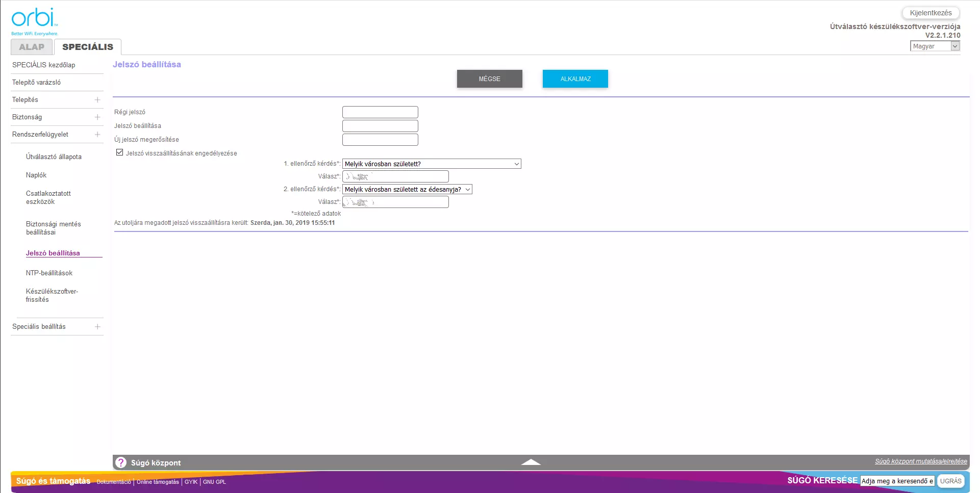Viewport: 980px width, 493px height.
Task: Open the 1. ellenőrző kérdés dropdown
Action: tap(431, 164)
